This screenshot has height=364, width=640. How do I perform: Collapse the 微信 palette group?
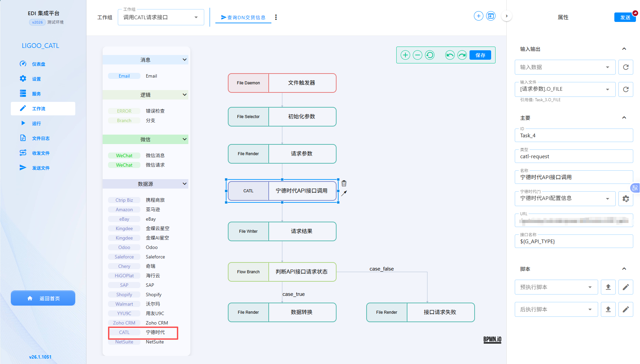click(x=184, y=139)
